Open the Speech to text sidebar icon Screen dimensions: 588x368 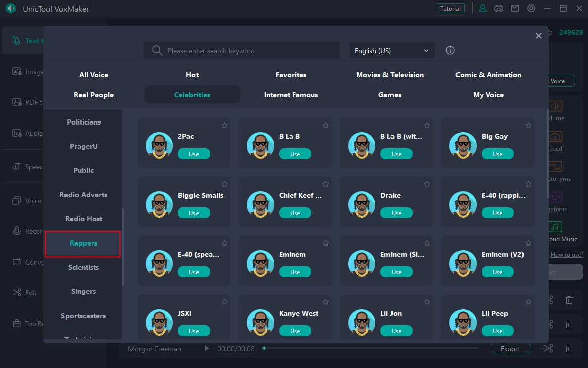tap(17, 166)
